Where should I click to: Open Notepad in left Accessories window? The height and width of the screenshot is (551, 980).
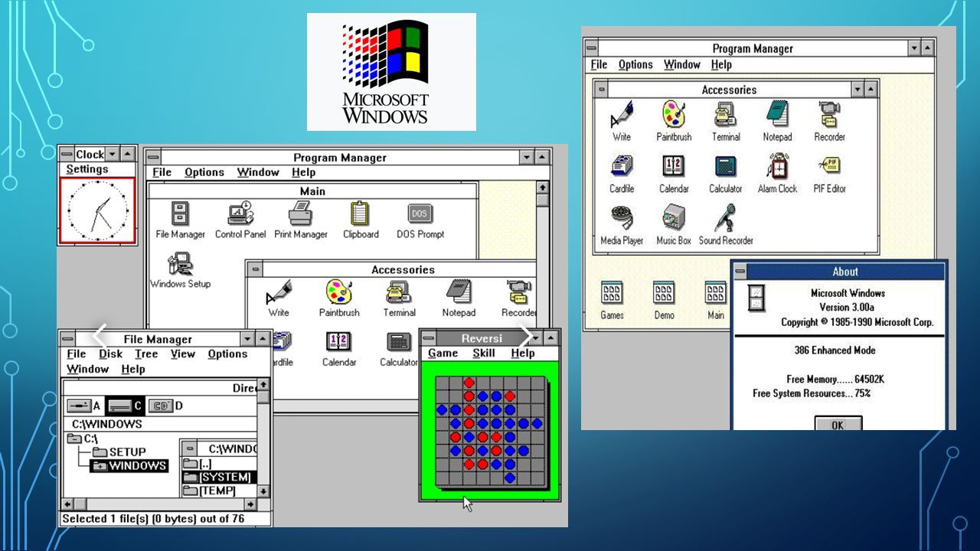point(459,298)
